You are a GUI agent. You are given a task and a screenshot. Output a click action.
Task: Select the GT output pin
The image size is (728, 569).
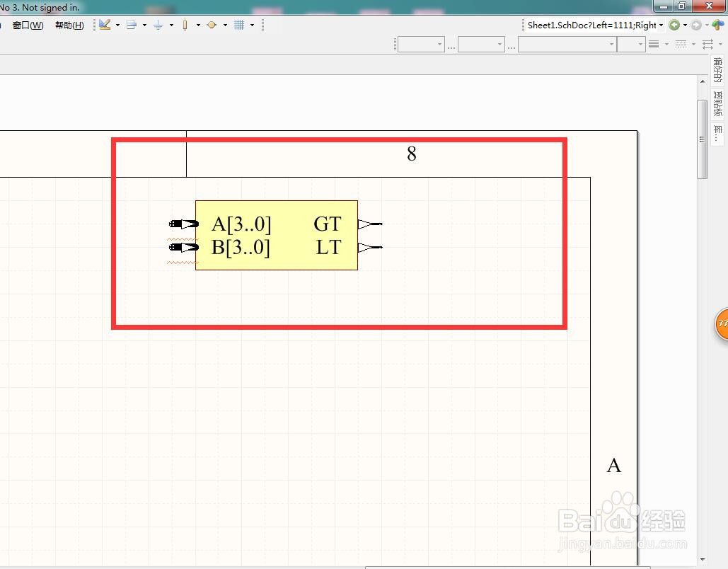(x=370, y=224)
